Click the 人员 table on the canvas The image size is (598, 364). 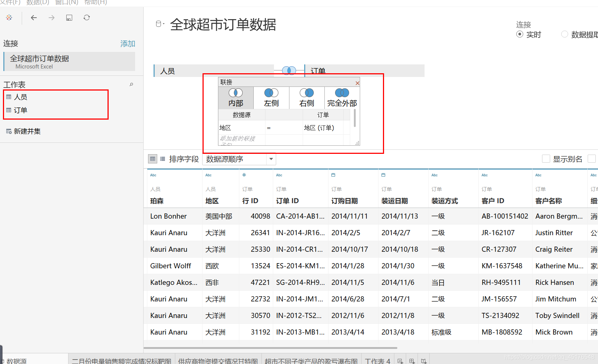pos(214,71)
